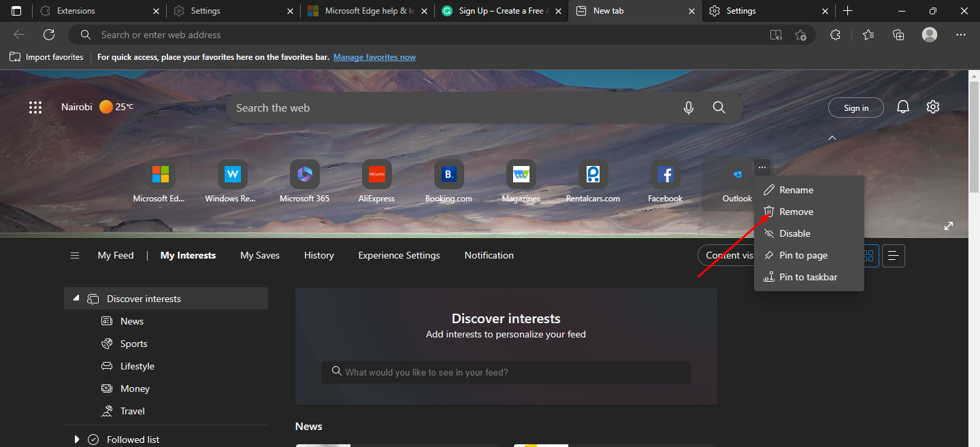The height and width of the screenshot is (447, 980).
Task: Switch to the Microsoft Edge help tab
Action: coord(367,11)
